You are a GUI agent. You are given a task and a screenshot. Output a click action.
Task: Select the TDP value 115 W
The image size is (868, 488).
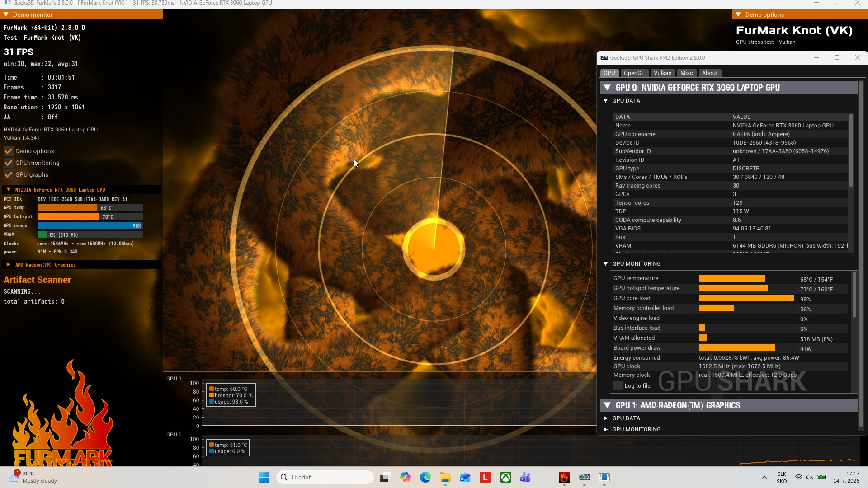coord(741,211)
